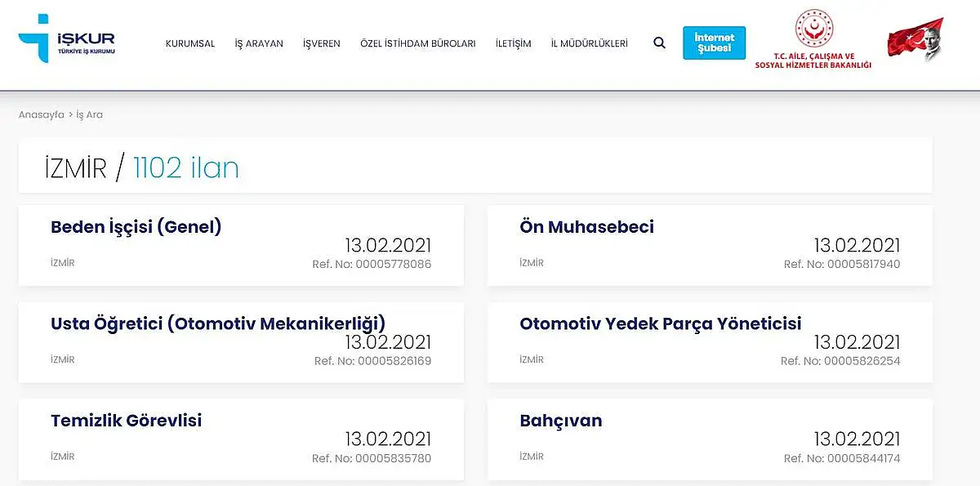
Task: Select the Bahçıvan job listing
Action: point(710,439)
